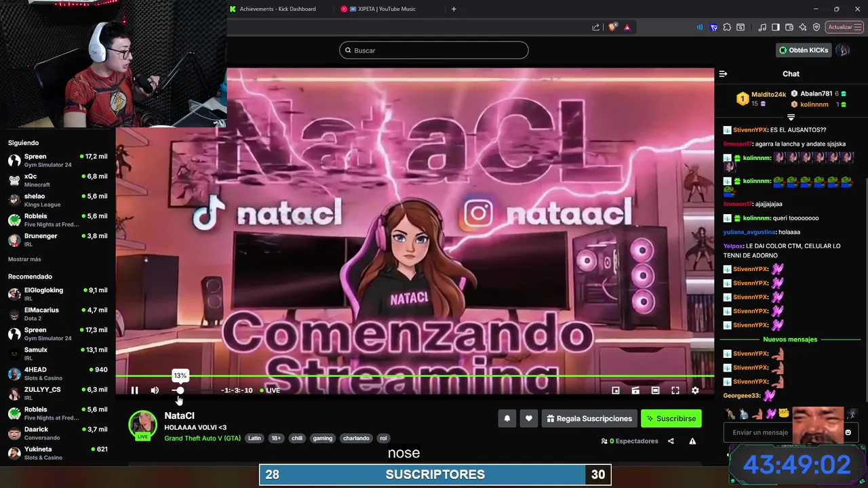Select the chill tag
Image resolution: width=868 pixels, height=488 pixels.
pyautogui.click(x=297, y=439)
